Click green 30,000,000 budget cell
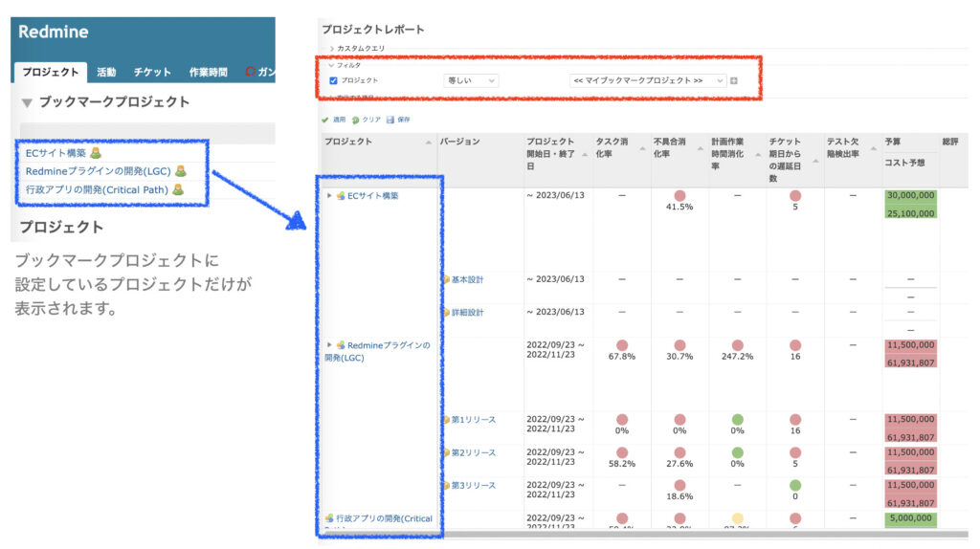 (x=911, y=195)
